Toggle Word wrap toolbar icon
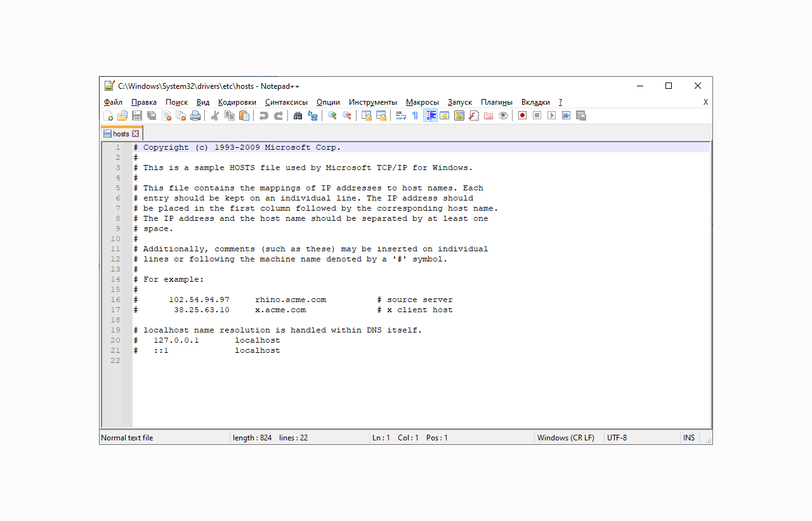This screenshot has height=521, width=812. click(x=401, y=115)
